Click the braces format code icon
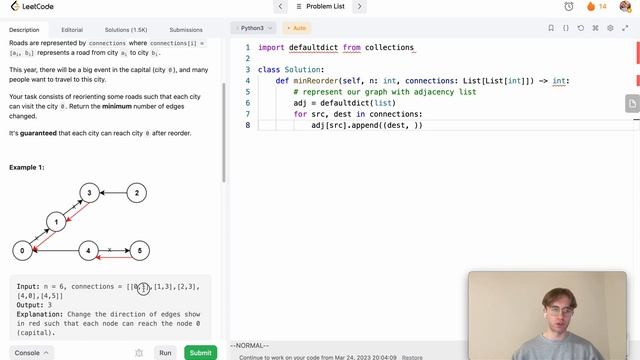The image size is (640, 360). [x=566, y=28]
